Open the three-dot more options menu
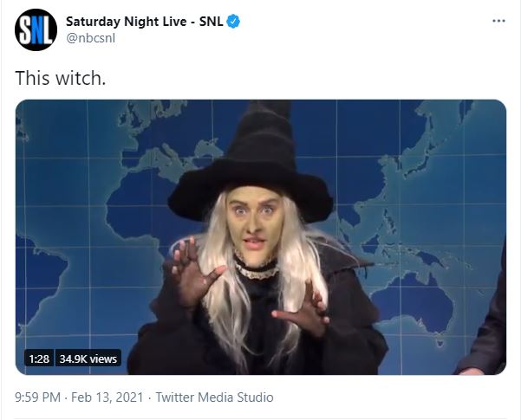Image resolution: width=521 pixels, height=420 pixels. tap(498, 21)
